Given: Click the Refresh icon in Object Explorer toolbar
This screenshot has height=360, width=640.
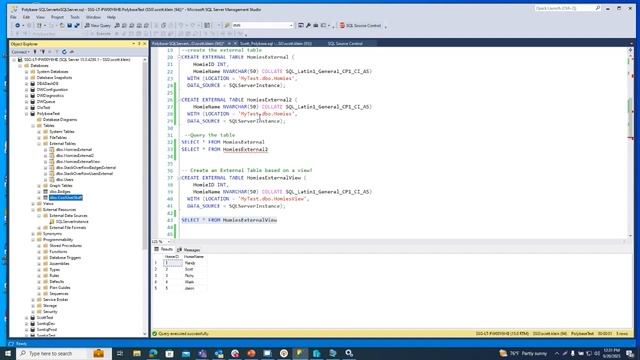Looking at the screenshot, I should pos(64,52).
